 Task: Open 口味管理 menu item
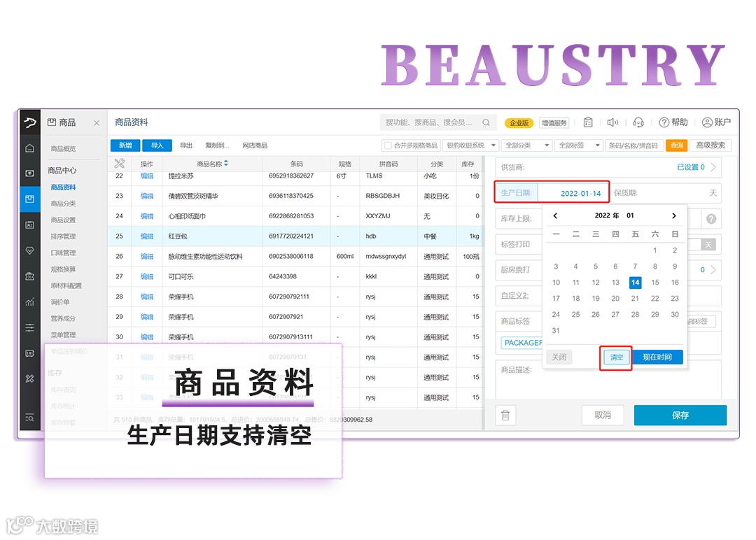point(63,253)
